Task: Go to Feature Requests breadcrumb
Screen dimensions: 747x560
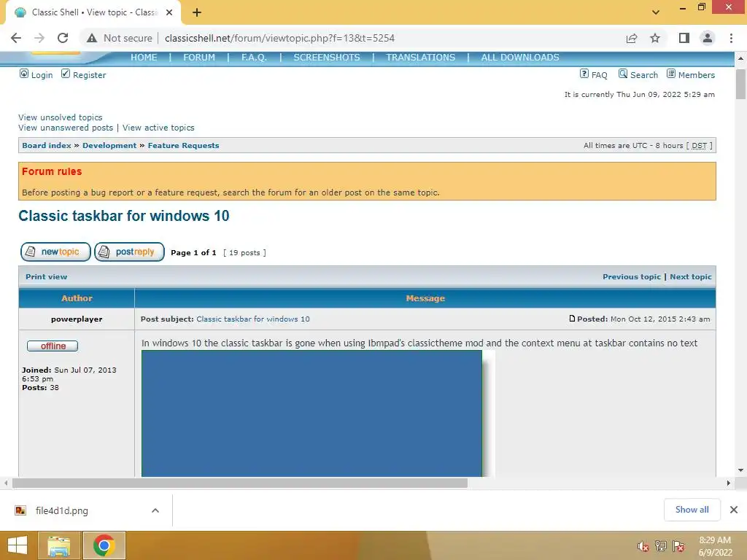Action: click(183, 146)
